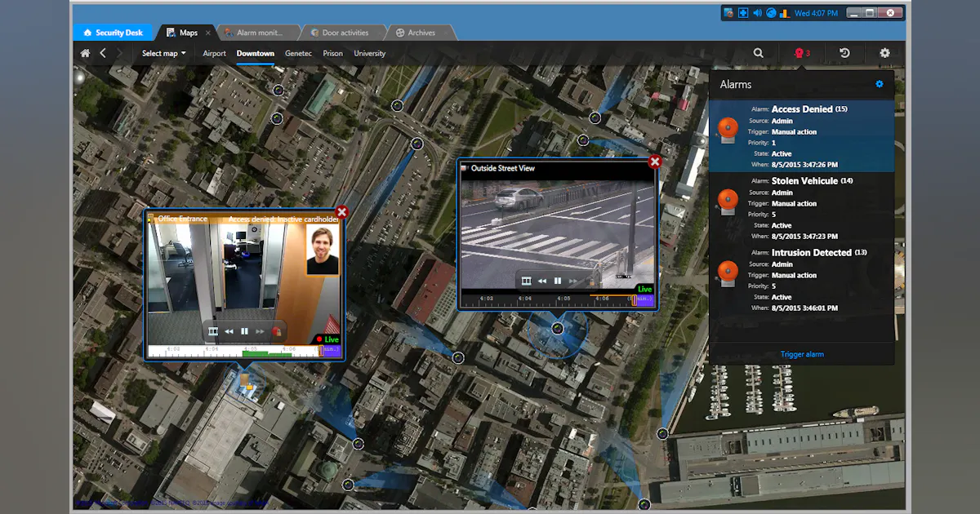
Task: Click the Outside Street View popup title
Action: coord(503,168)
